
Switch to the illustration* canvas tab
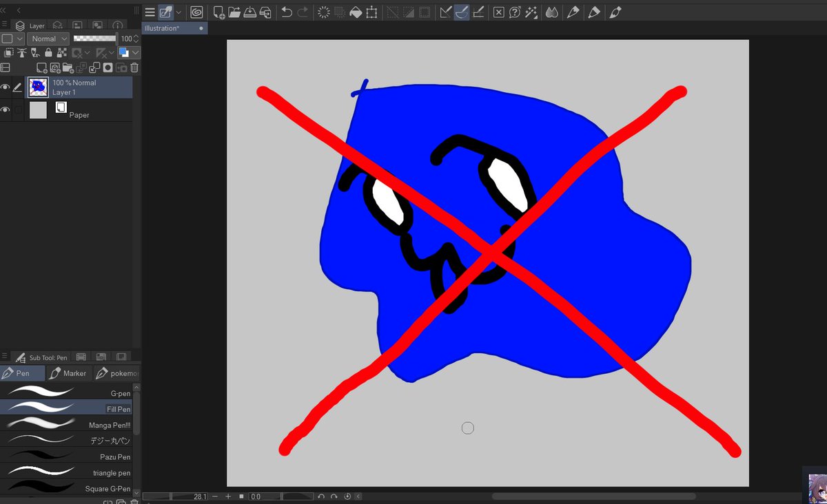(174, 28)
